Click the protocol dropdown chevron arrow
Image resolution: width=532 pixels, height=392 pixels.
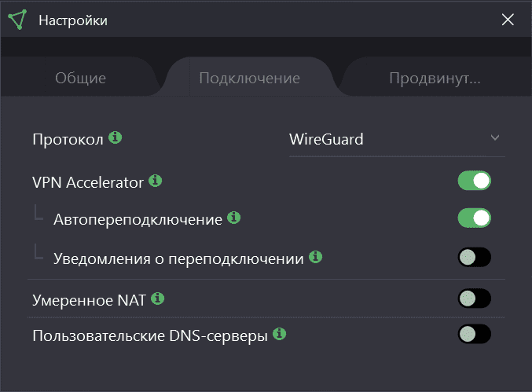(495, 138)
